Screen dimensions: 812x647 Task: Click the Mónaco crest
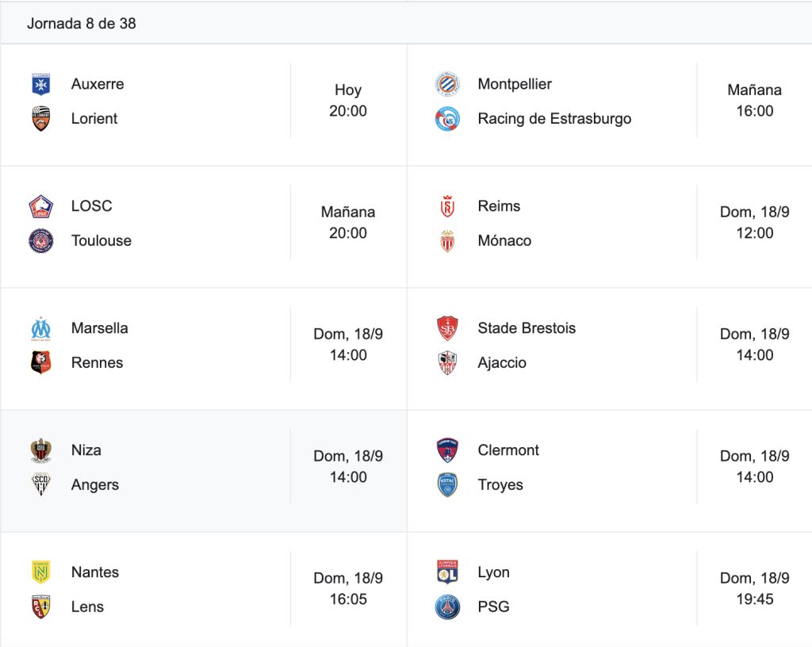point(447,241)
